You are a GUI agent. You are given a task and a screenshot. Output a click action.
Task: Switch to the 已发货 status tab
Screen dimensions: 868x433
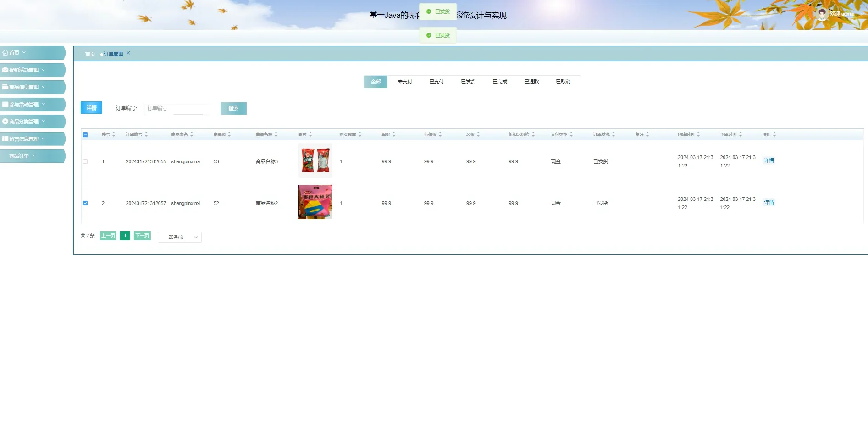tap(468, 82)
